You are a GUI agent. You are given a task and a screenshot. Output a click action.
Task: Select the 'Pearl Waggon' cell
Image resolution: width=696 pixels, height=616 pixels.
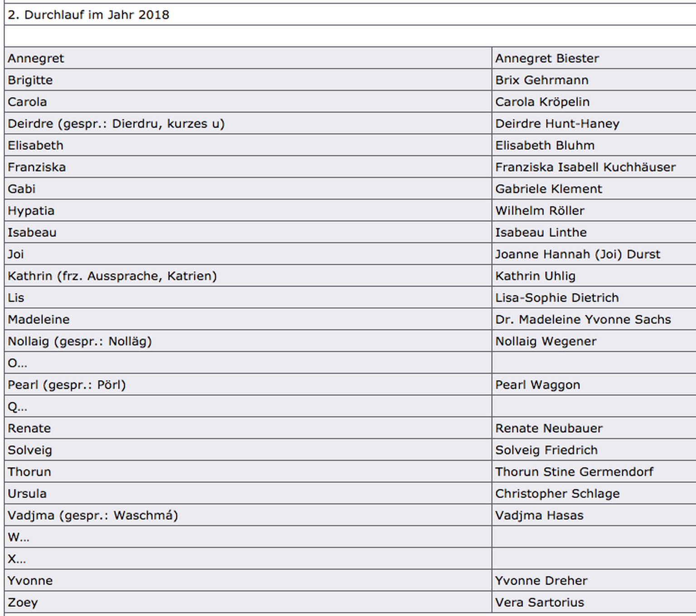click(537, 385)
